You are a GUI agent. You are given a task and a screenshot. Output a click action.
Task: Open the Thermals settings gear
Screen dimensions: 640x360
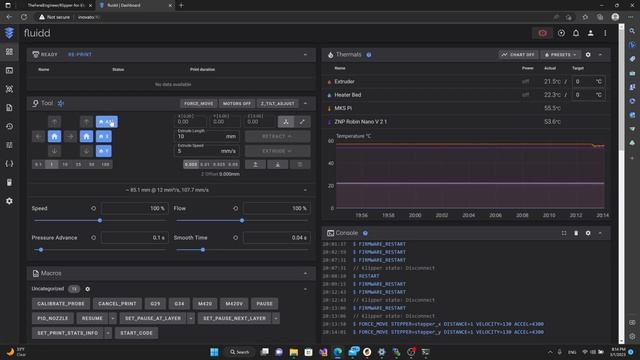(x=588, y=54)
